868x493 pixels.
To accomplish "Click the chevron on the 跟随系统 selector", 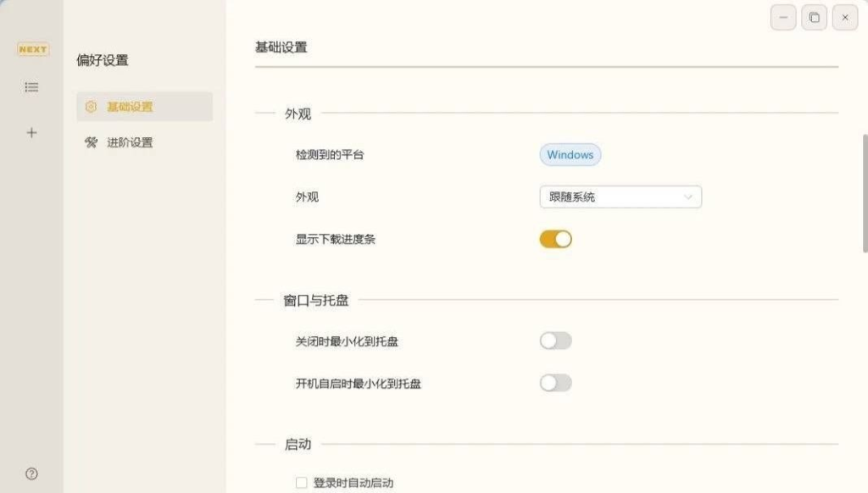I will pos(688,197).
